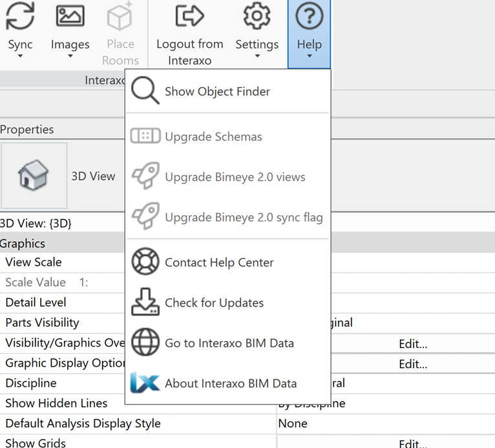The width and height of the screenshot is (495, 448).
Task: Click the download icon for Check for Updates
Action: 145,301
